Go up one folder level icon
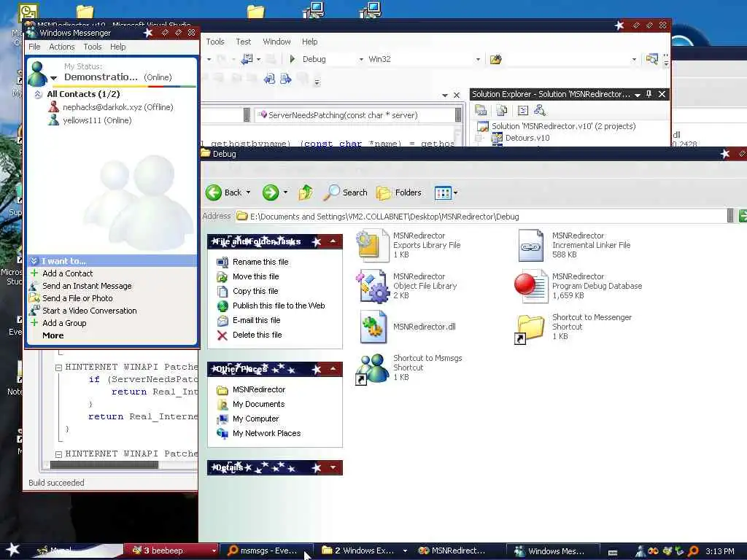Image resolution: width=747 pixels, height=560 pixels. tap(306, 192)
